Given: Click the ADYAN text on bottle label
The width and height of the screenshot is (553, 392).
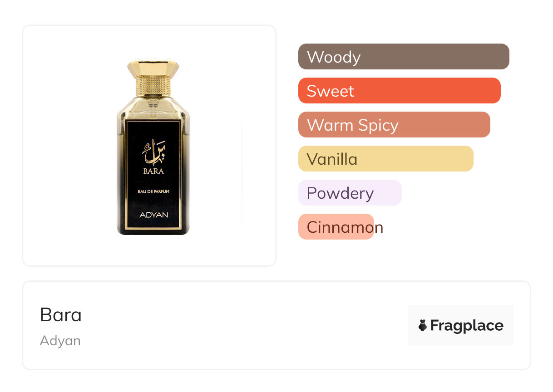Looking at the screenshot, I should click(x=153, y=215).
